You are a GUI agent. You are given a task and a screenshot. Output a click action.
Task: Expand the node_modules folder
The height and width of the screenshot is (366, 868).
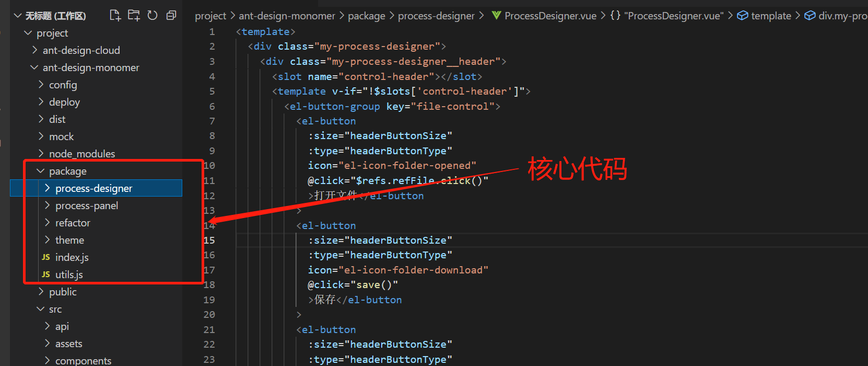[41, 154]
